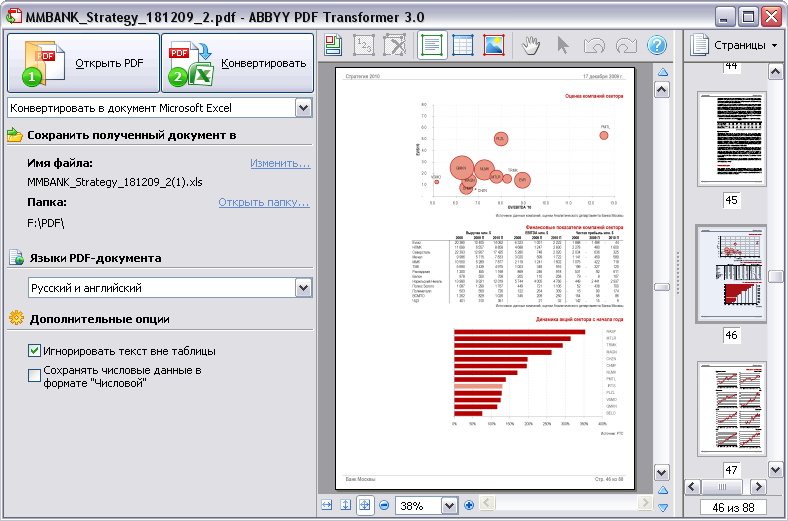The image size is (788, 521).
Task: Click the document scroll up arrow
Action: (x=662, y=90)
